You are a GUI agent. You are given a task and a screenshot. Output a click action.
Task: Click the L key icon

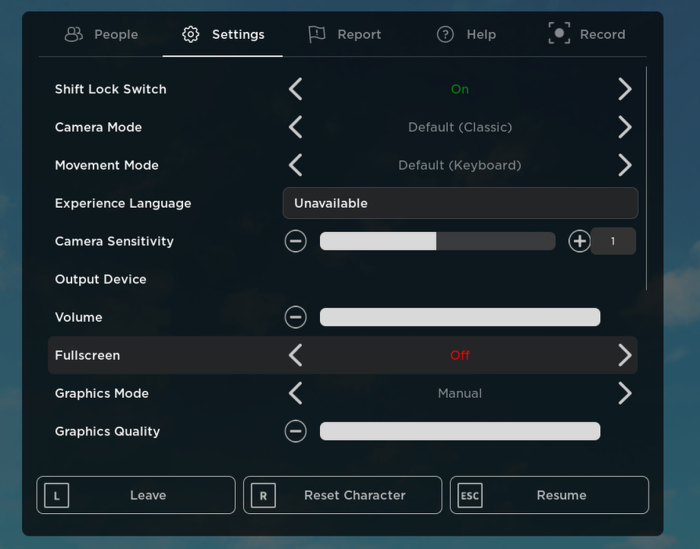tap(57, 495)
